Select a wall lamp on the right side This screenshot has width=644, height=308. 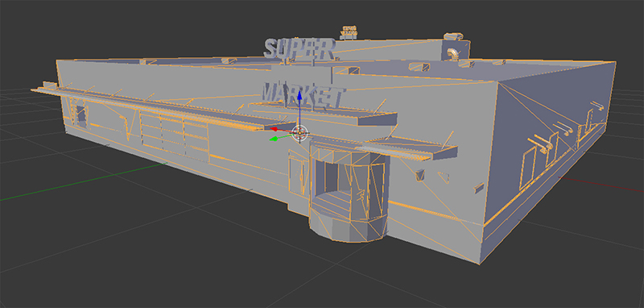click(541, 143)
